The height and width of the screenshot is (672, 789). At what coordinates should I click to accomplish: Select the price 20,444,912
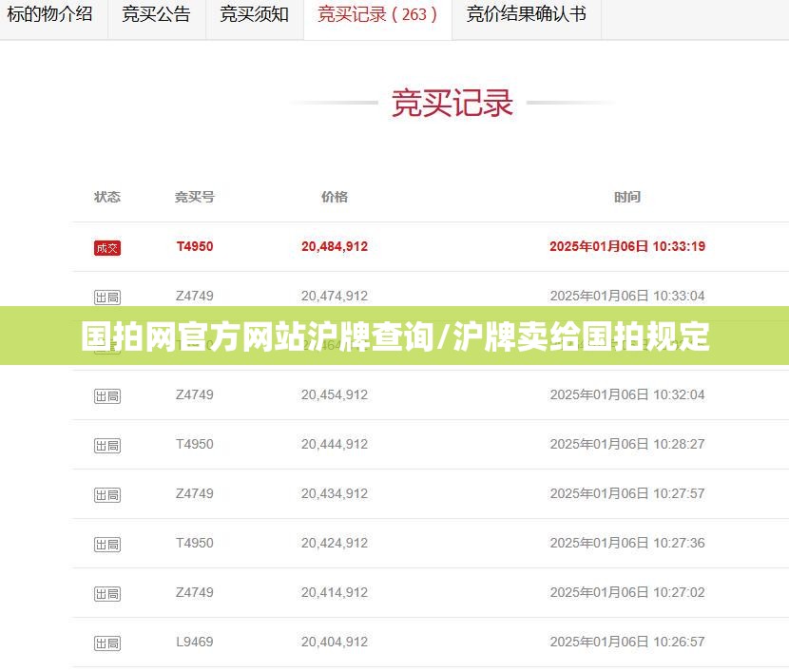(335, 444)
